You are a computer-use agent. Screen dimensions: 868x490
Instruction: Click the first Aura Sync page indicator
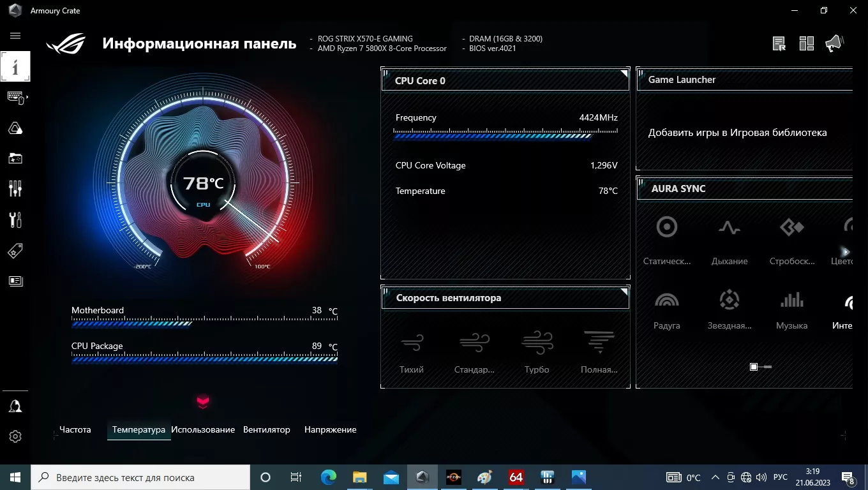click(754, 367)
